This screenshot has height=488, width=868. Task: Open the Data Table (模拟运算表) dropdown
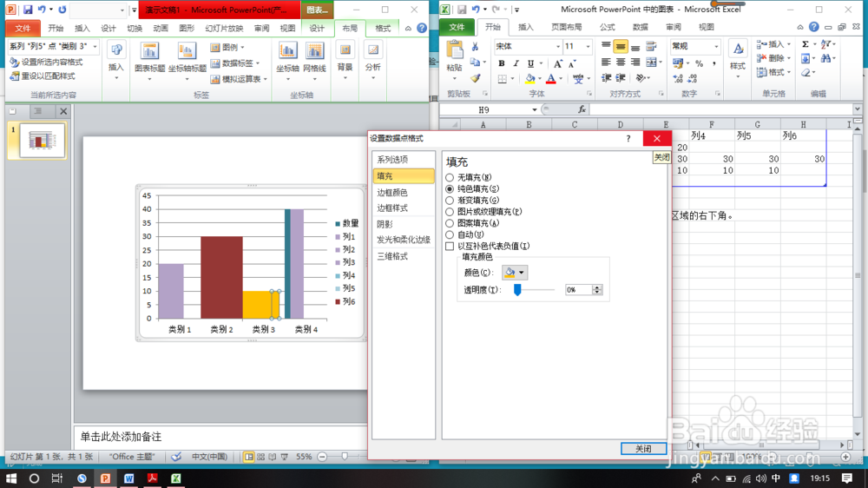pyautogui.click(x=240, y=79)
